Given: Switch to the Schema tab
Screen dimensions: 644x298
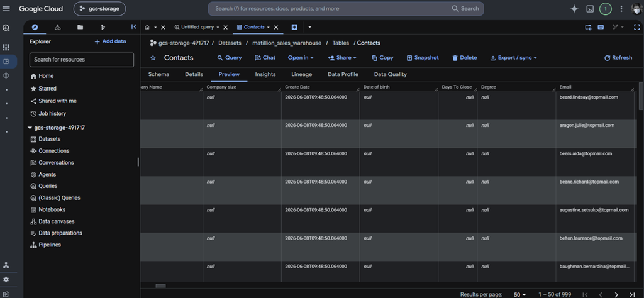Looking at the screenshot, I should tap(158, 74).
